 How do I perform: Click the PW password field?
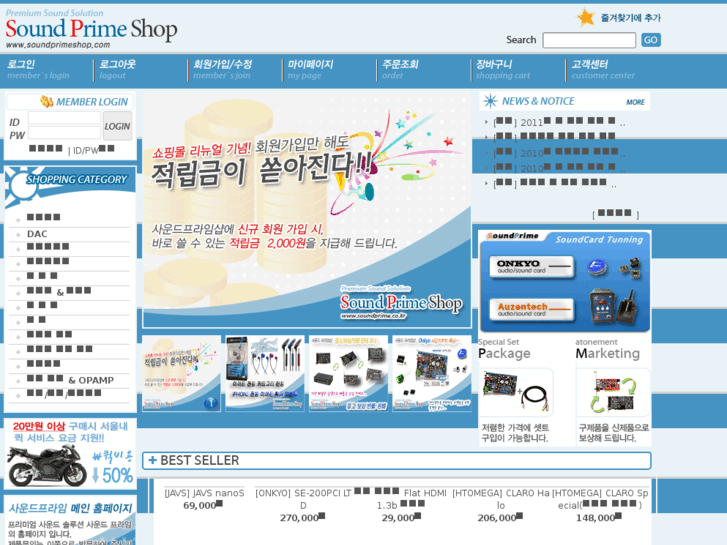pos(64,133)
